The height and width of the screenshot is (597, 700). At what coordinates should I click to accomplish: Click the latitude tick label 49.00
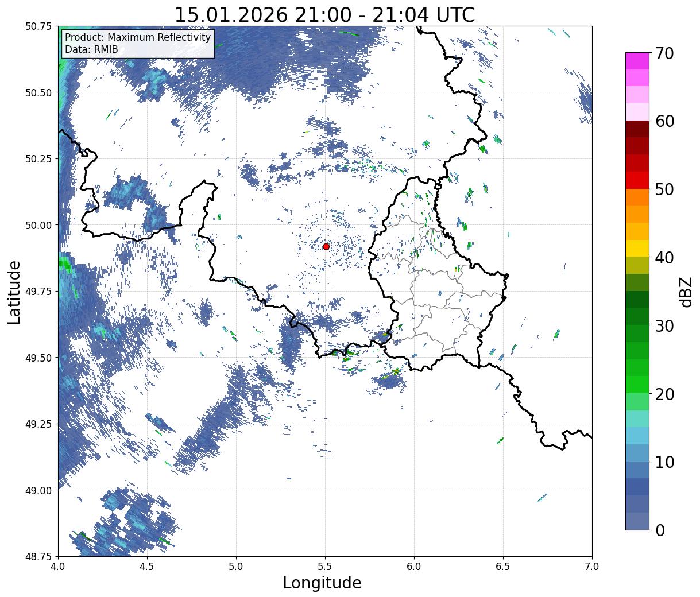click(x=38, y=490)
